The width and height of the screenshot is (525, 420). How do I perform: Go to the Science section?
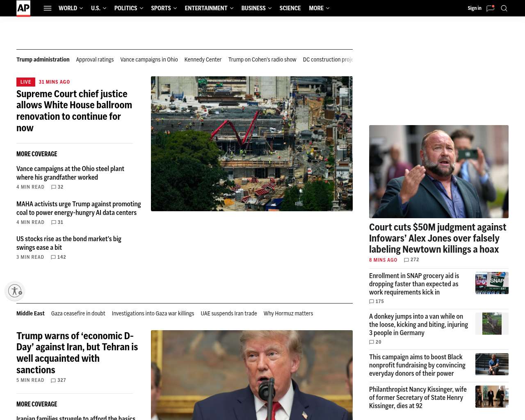290,8
